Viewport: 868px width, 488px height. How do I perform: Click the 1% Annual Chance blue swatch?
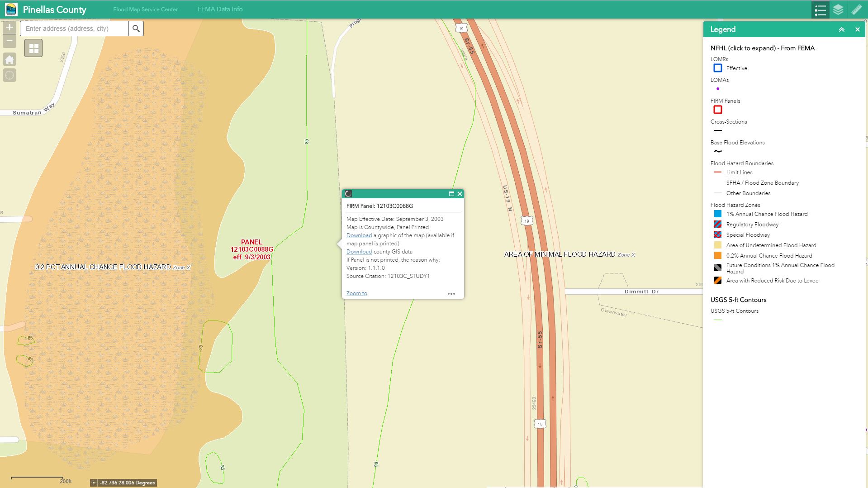click(x=718, y=214)
